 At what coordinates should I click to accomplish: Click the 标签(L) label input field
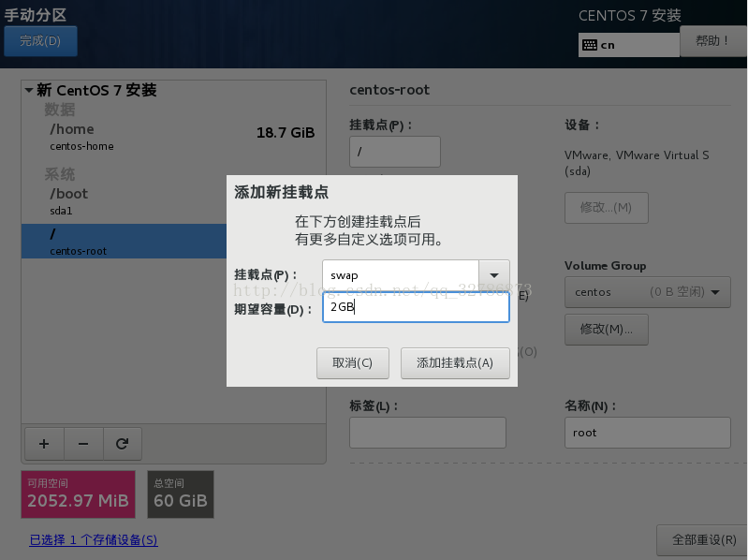[x=428, y=433]
